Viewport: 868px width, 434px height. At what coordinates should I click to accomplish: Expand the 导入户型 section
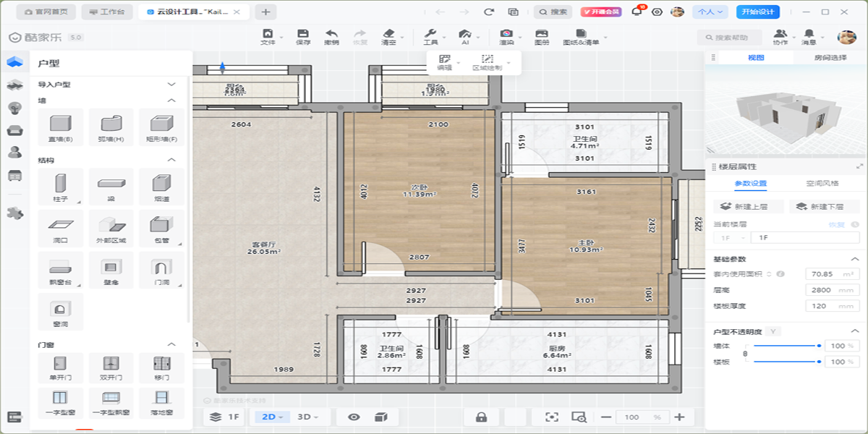click(x=171, y=85)
